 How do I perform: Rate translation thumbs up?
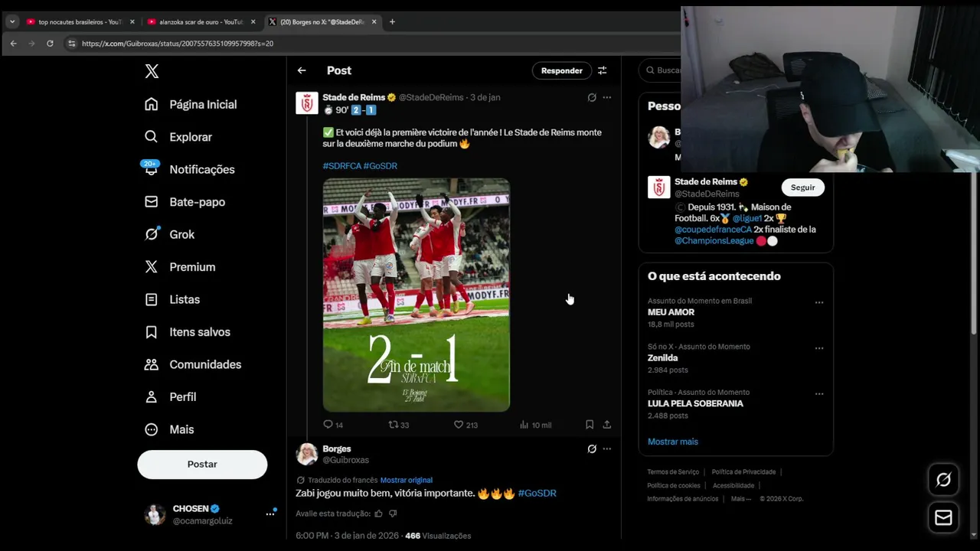(x=380, y=514)
